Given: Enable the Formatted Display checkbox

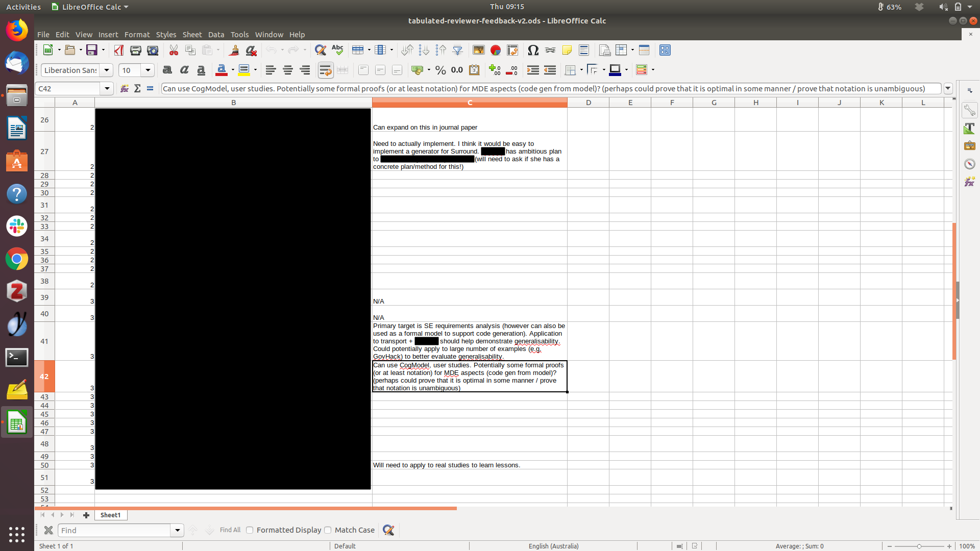Looking at the screenshot, I should [x=250, y=530].
